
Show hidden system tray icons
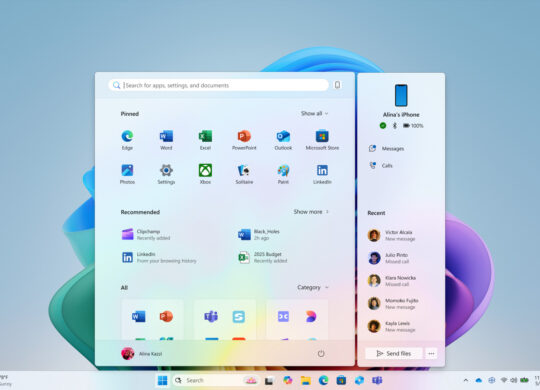tap(466, 380)
